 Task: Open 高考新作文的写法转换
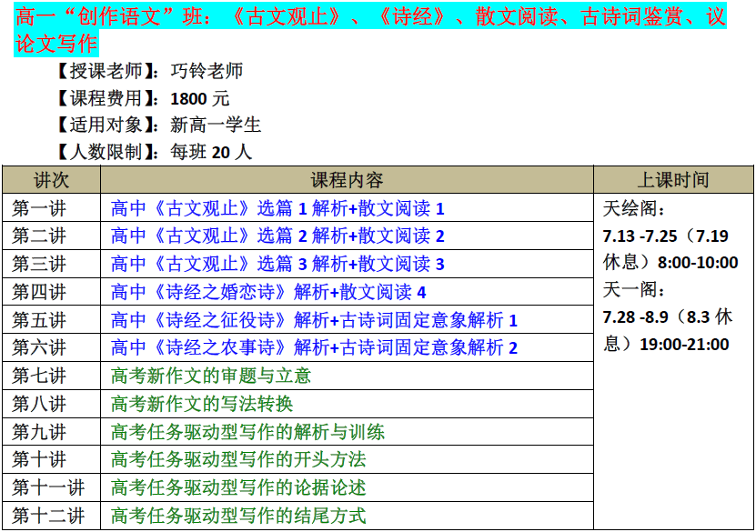pos(202,404)
